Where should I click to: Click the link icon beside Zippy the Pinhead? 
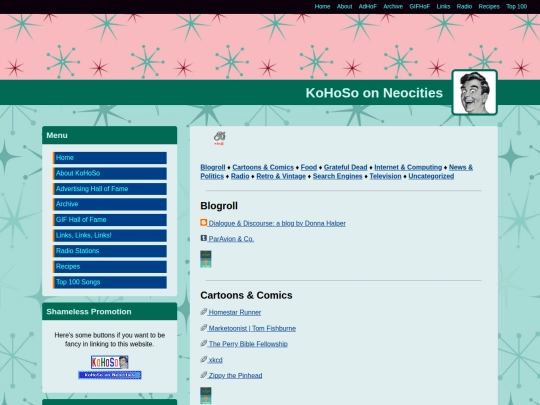(204, 375)
